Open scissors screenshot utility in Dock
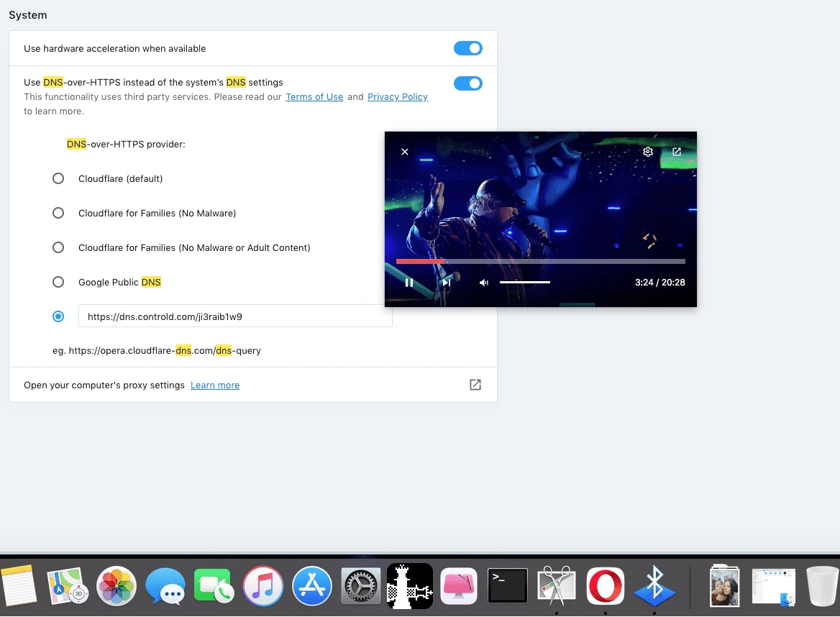Image resolution: width=840 pixels, height=617 pixels. point(557,586)
